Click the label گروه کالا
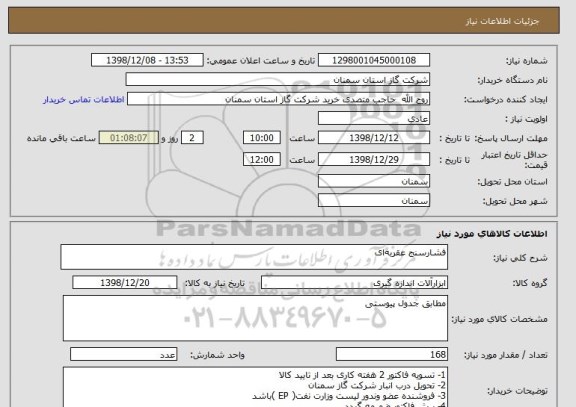576x407 pixels. coord(530,283)
